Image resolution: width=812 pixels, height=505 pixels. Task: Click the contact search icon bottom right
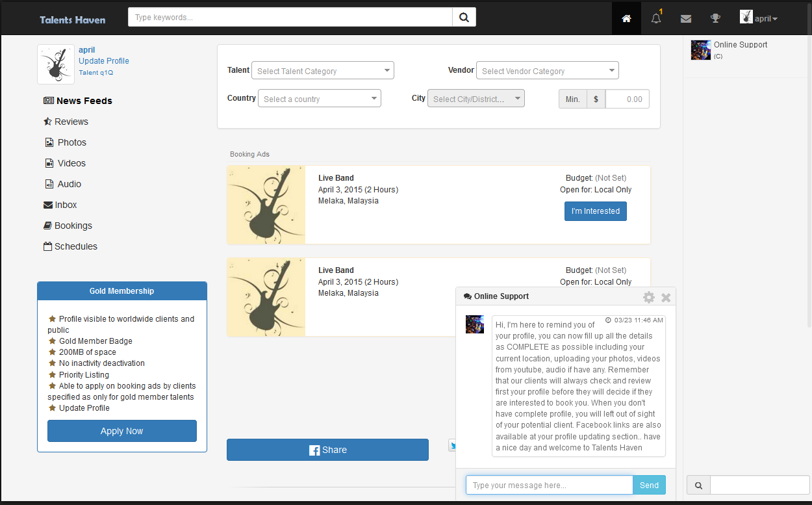(698, 485)
